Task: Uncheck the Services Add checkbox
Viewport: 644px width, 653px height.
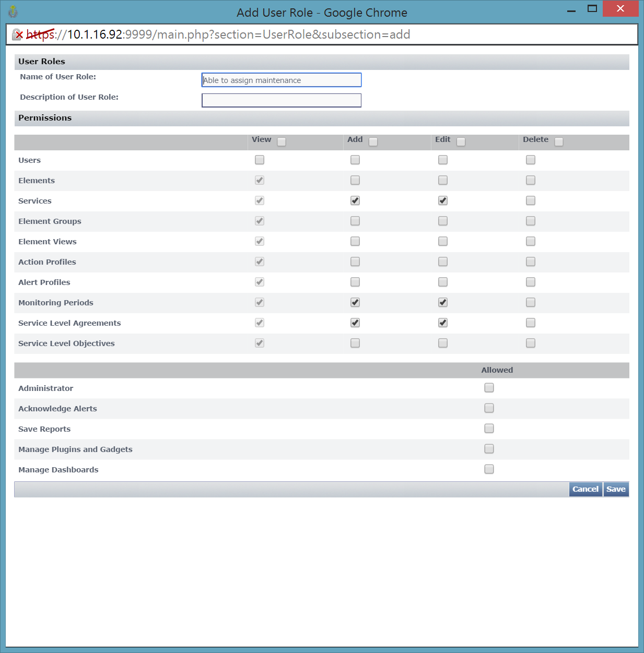Action: (x=355, y=200)
